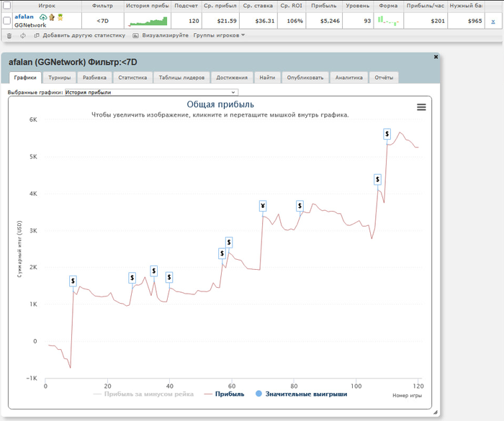
Task: Click the brown star badge beside afalan
Action: [x=52, y=17]
